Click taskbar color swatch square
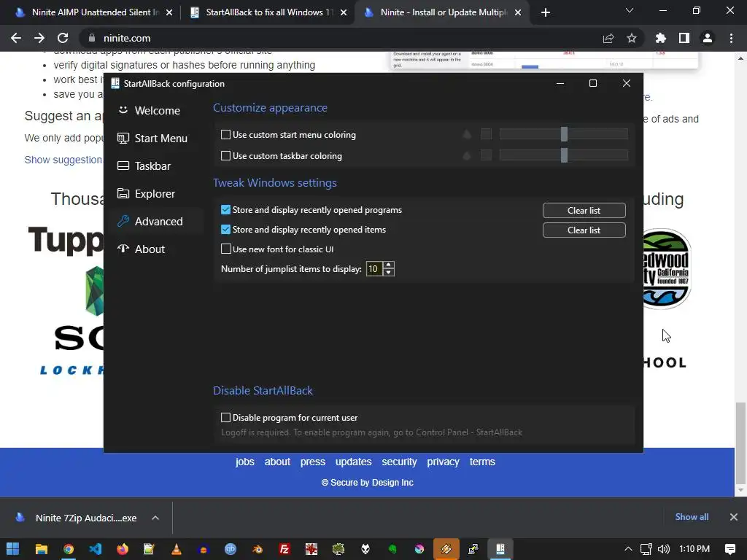This screenshot has height=560, width=747. [486, 155]
